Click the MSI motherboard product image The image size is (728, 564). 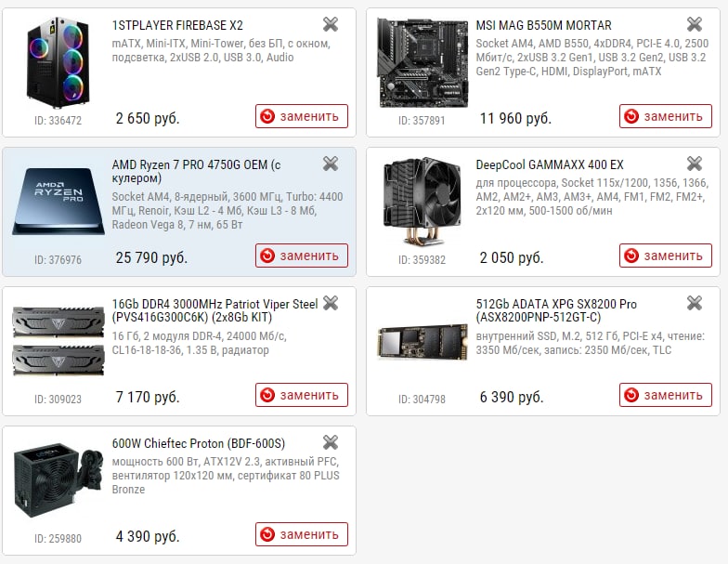(422, 63)
